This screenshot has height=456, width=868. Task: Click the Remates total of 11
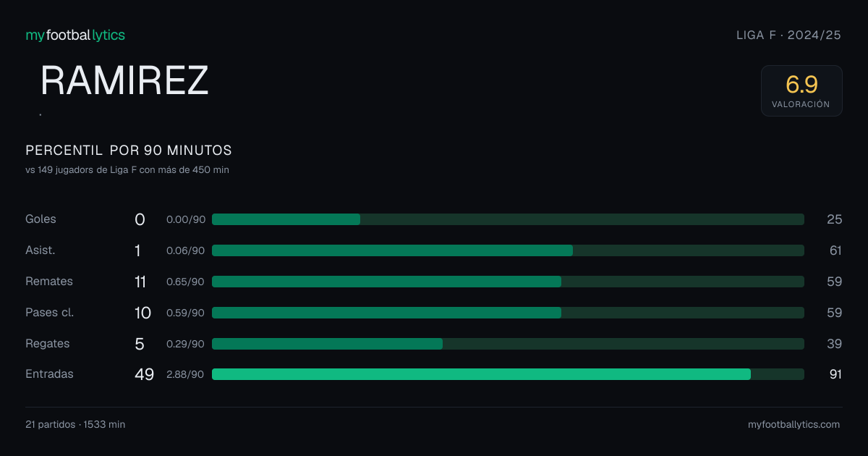click(140, 282)
